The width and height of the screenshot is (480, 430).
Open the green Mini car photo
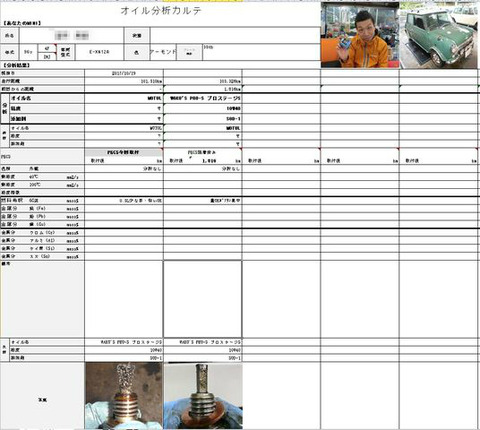438,35
